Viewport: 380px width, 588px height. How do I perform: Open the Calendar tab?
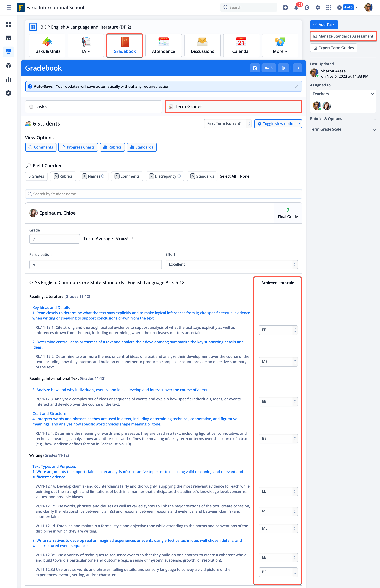tap(241, 45)
